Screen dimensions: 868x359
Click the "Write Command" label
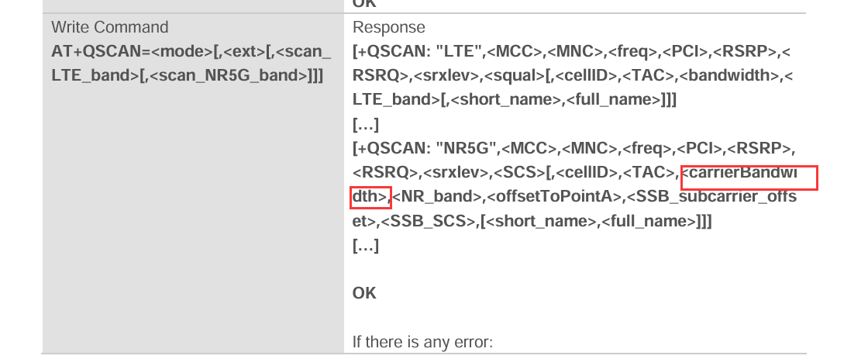(x=109, y=27)
